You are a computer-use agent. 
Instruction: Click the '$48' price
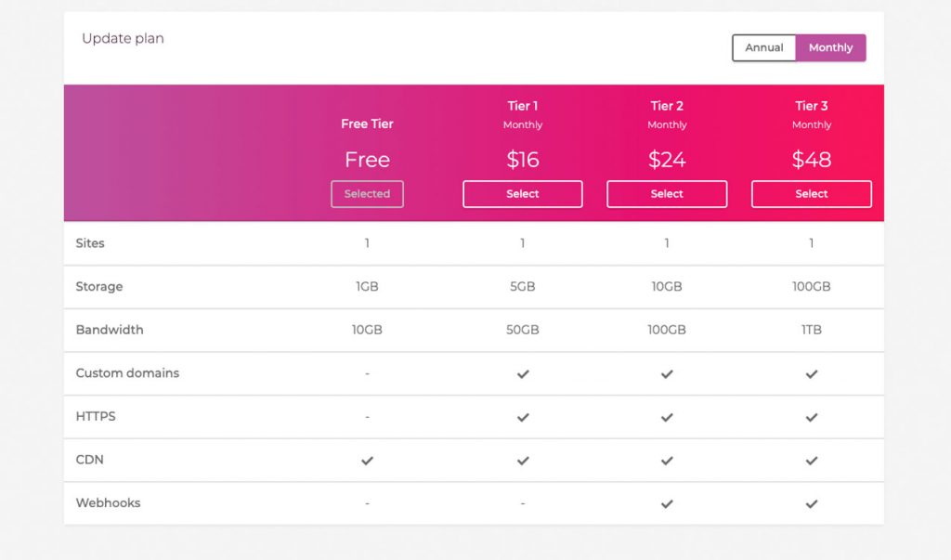click(812, 160)
